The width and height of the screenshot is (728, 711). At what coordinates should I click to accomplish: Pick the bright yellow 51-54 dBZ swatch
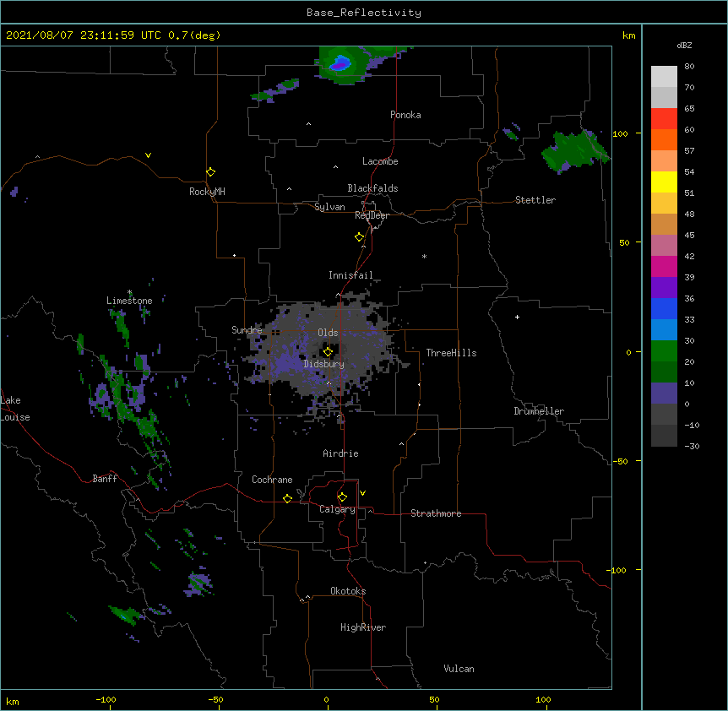tap(664, 182)
